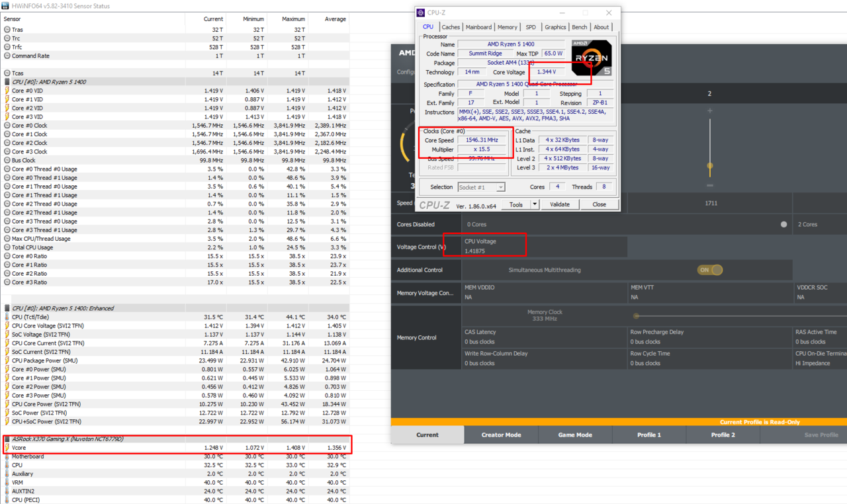
Task: Click the bolt icon beside Vcore
Action: tap(7, 448)
